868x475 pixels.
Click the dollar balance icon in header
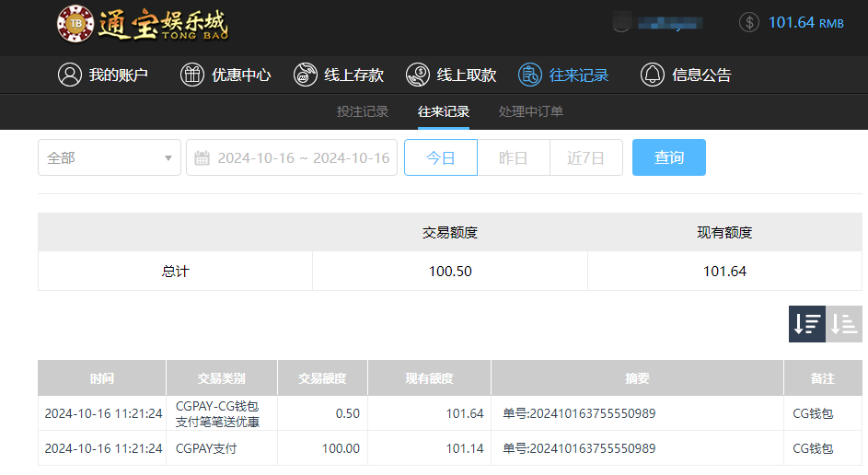749,23
